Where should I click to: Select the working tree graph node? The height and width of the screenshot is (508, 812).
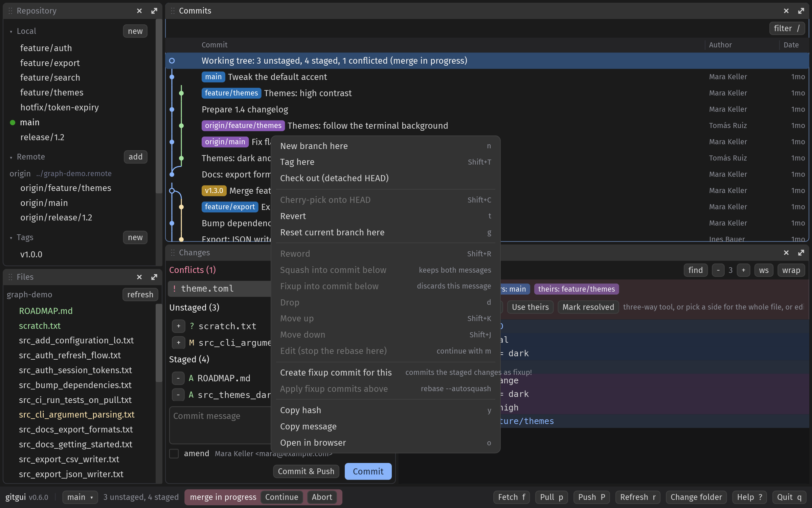click(172, 61)
